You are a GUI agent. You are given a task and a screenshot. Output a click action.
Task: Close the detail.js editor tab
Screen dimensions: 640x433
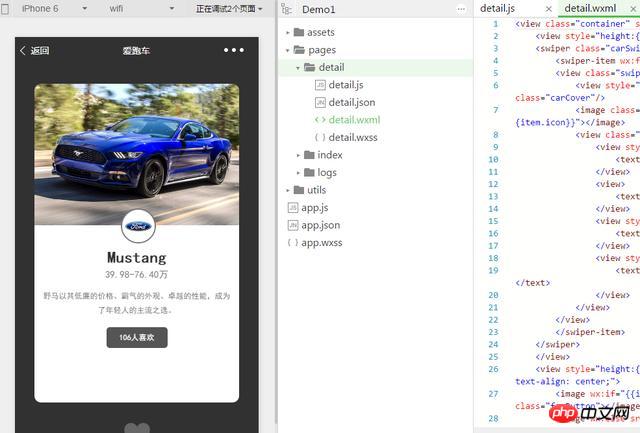point(548,9)
